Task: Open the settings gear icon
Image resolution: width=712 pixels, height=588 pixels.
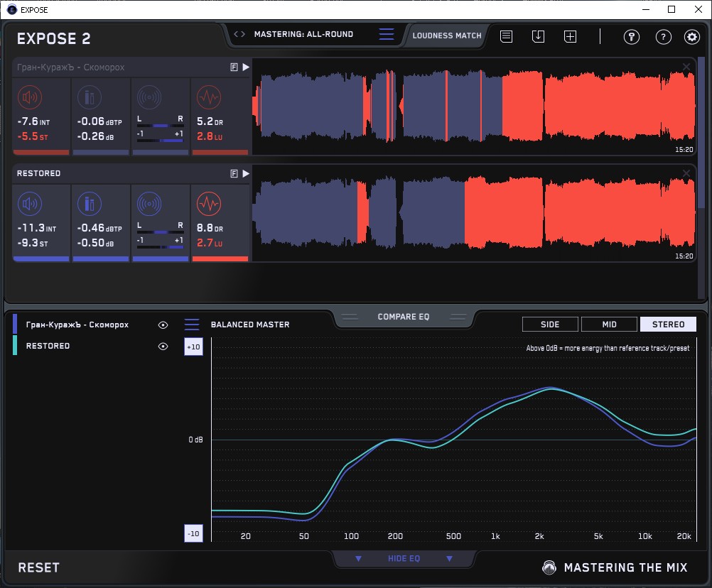Action: (691, 37)
